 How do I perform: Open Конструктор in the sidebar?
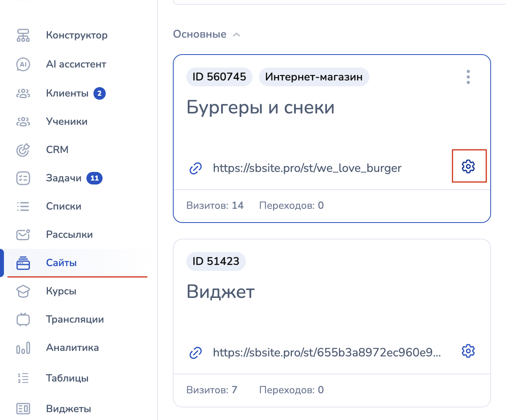[x=77, y=35]
